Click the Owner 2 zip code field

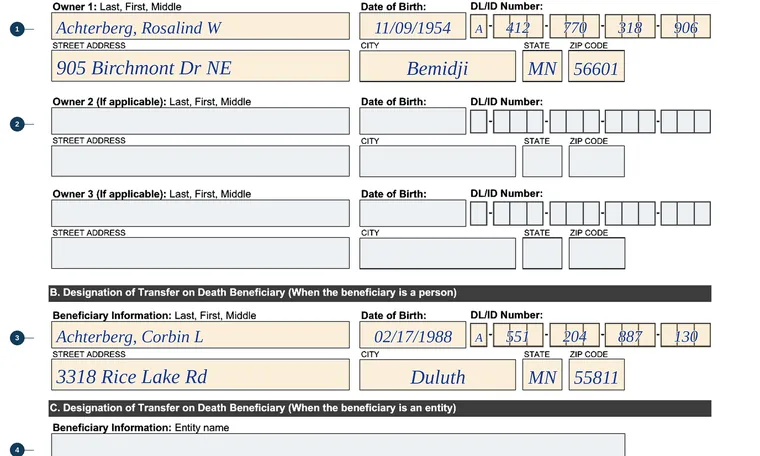pyautogui.click(x=597, y=161)
